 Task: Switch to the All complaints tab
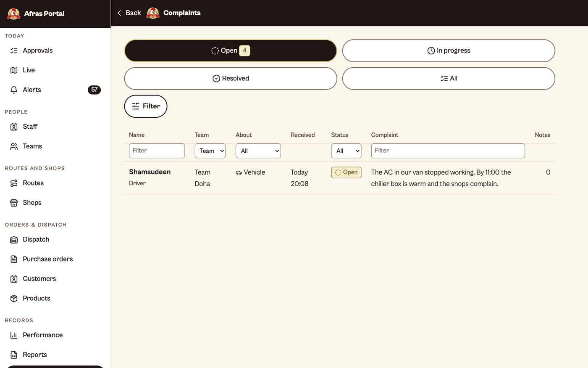[449, 79]
